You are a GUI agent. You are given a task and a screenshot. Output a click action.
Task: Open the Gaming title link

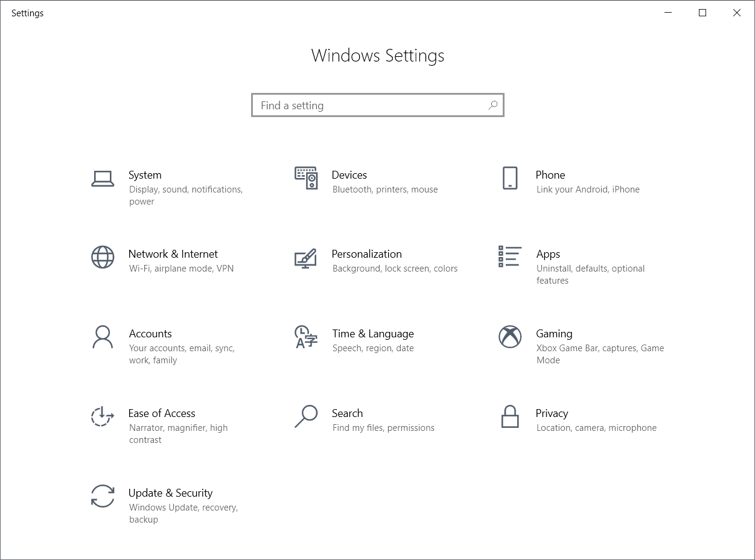pos(554,334)
